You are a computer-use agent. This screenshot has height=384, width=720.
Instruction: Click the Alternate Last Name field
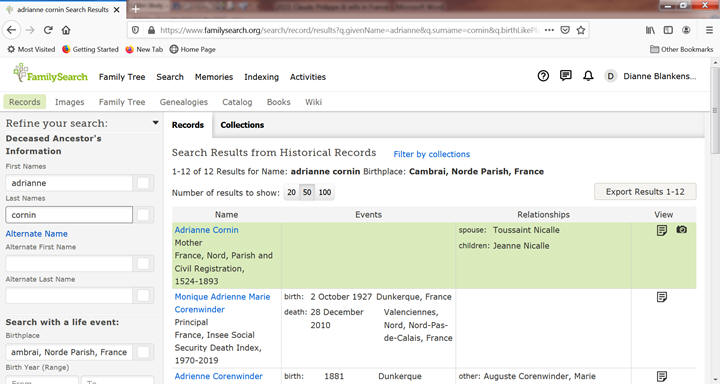pyautogui.click(x=69, y=295)
